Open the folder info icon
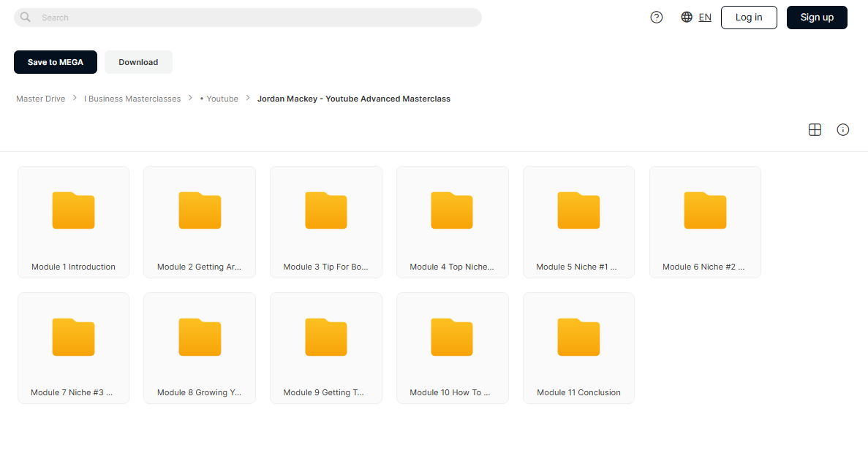The width and height of the screenshot is (868, 461). pyautogui.click(x=842, y=130)
